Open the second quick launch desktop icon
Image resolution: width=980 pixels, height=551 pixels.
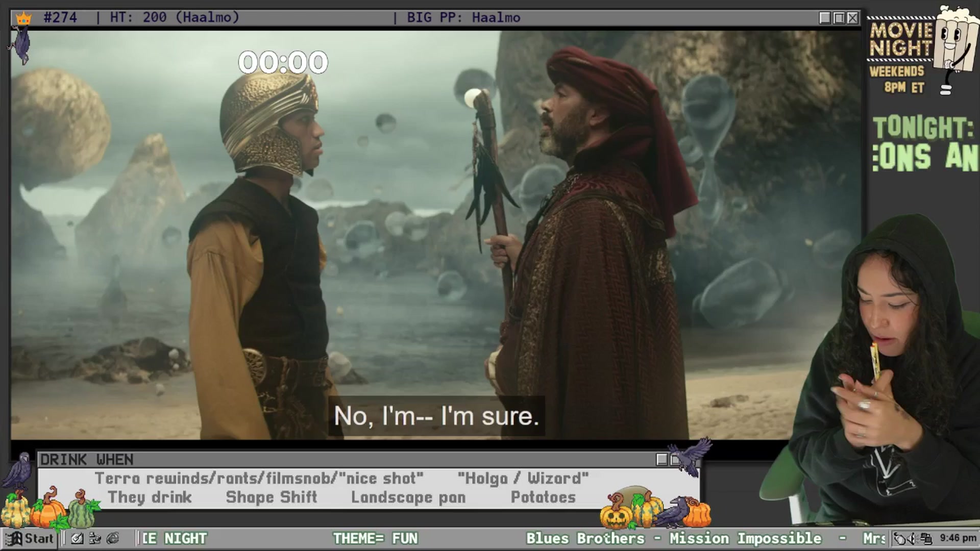[x=95, y=538]
